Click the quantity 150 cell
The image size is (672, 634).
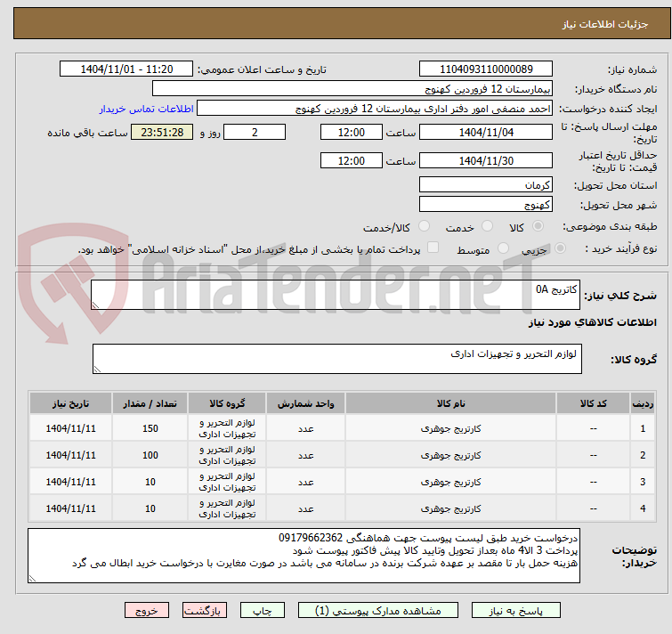coord(150,428)
